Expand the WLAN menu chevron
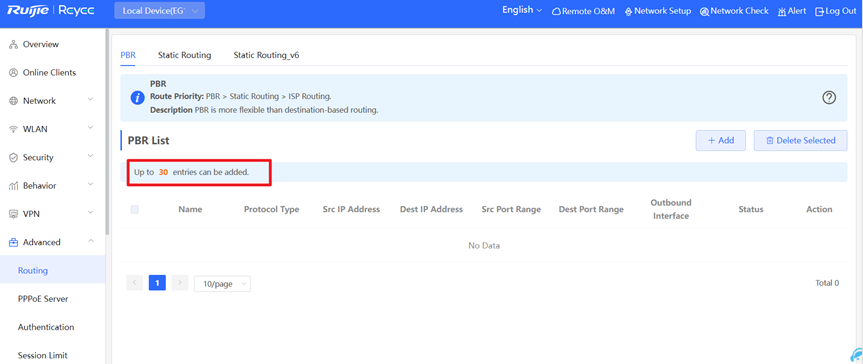The width and height of the screenshot is (863, 364). tap(91, 128)
